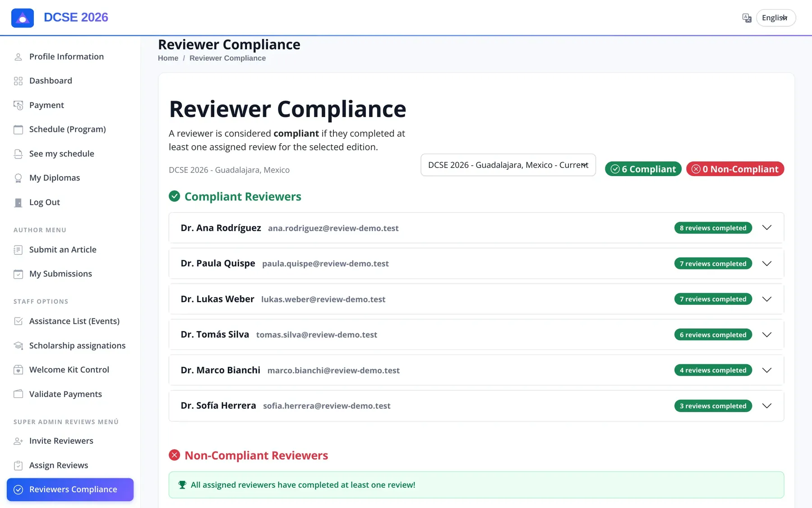Viewport: 812px width, 508px height.
Task: Click the DCSE 2026 title link
Action: click(x=76, y=17)
